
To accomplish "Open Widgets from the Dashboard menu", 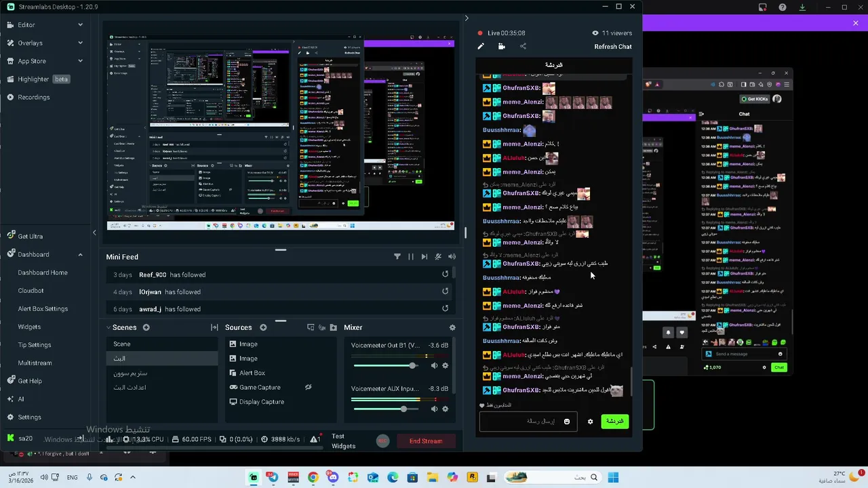I will [29, 327].
